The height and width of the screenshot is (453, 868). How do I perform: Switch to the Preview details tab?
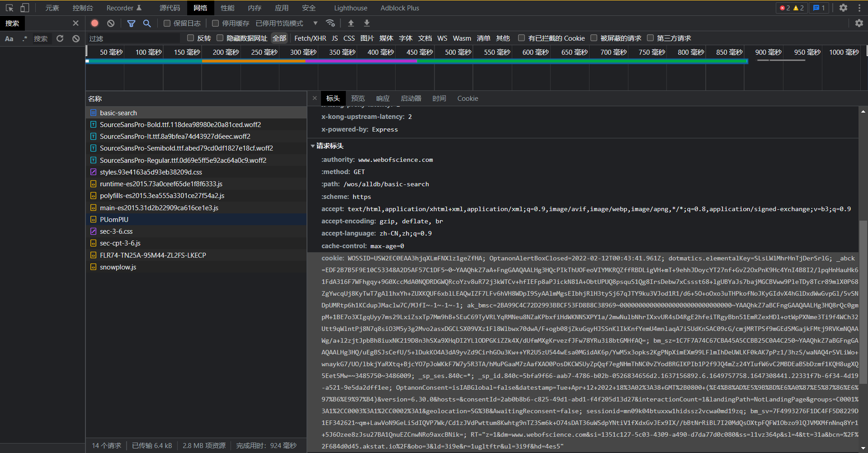pyautogui.click(x=358, y=98)
